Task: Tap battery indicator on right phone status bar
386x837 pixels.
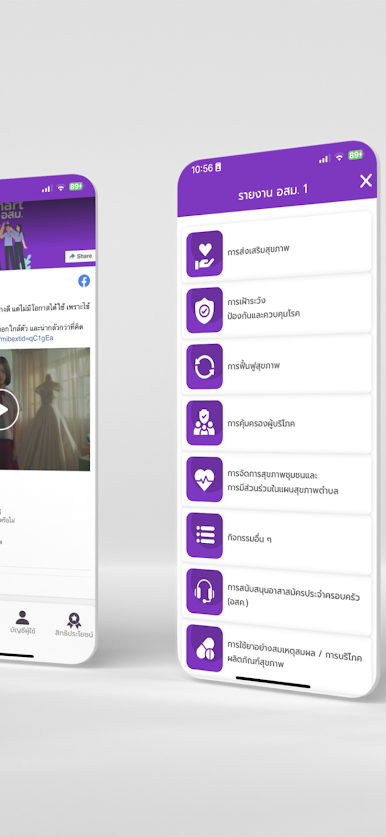Action: (355, 155)
